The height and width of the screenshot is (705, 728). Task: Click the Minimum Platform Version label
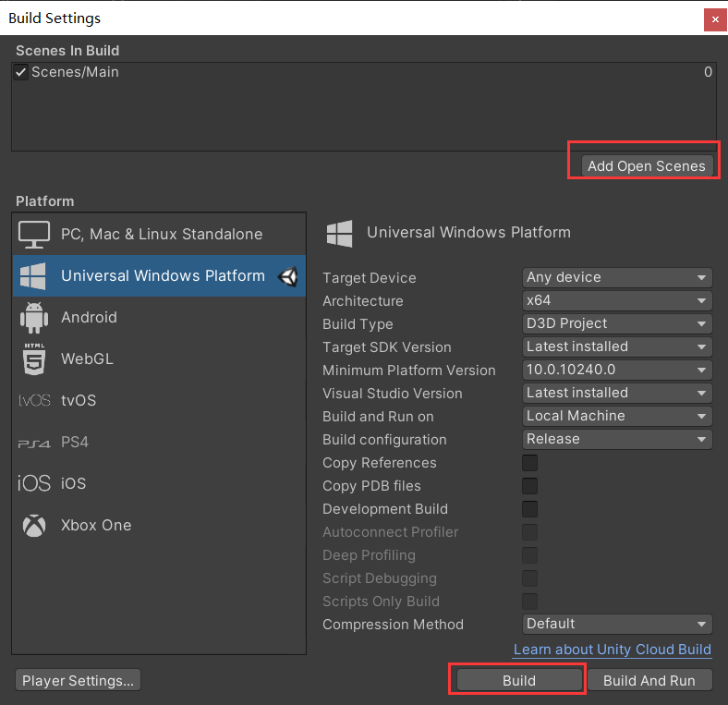click(409, 371)
